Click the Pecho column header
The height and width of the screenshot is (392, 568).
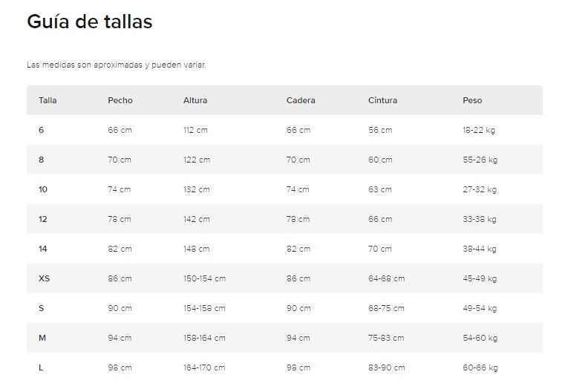point(120,100)
